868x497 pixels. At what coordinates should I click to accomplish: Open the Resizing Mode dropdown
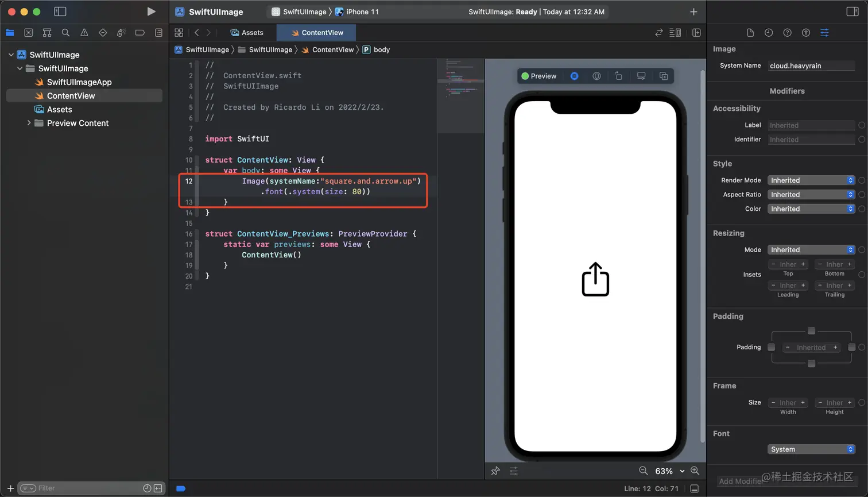point(812,250)
